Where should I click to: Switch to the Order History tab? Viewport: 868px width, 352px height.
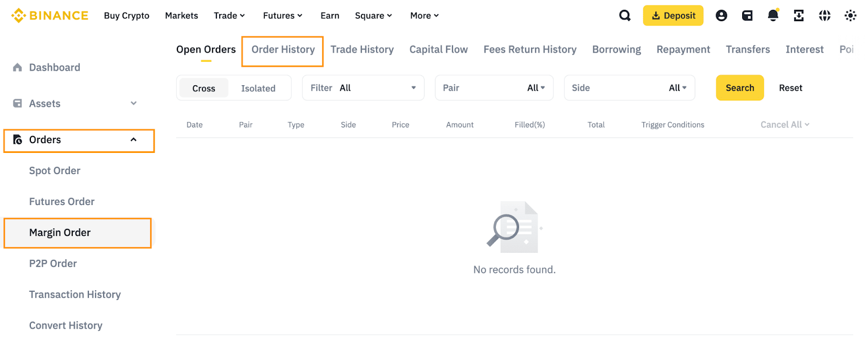click(x=283, y=50)
